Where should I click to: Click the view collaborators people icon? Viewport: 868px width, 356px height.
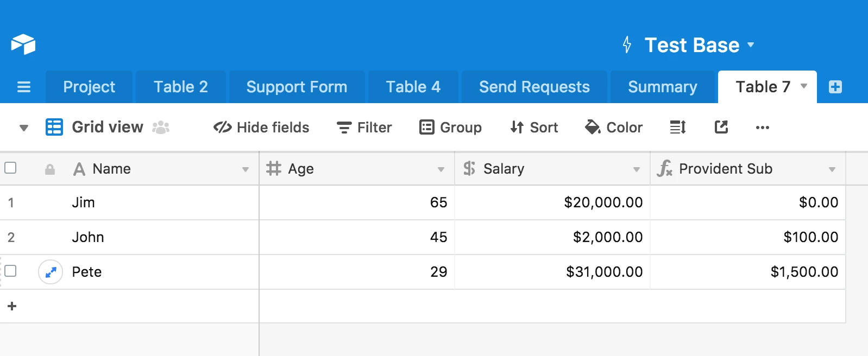[x=161, y=128]
